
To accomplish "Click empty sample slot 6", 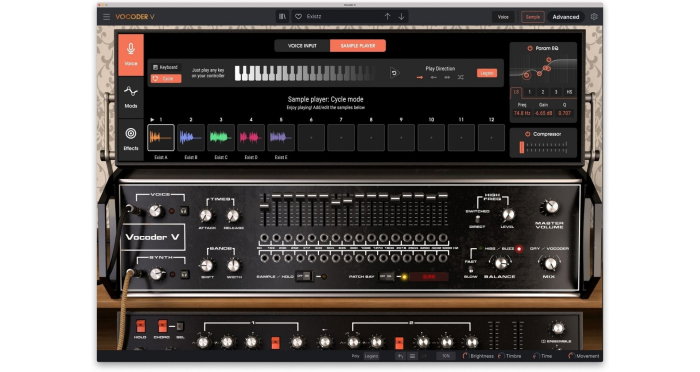I will [311, 138].
